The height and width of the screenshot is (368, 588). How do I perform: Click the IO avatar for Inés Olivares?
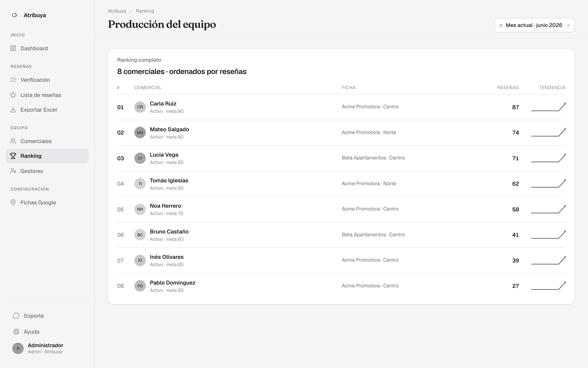[x=140, y=260]
